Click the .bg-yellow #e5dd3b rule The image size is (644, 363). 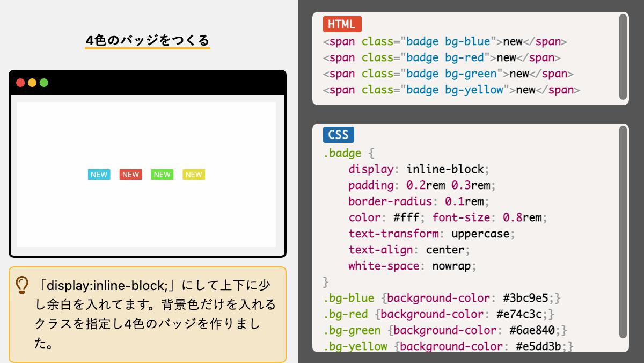pos(448,346)
